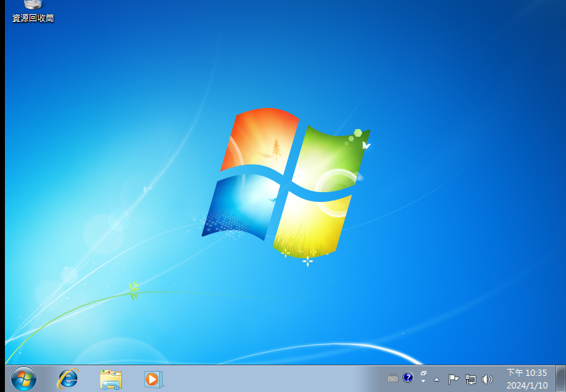Click the 2024/1/10 date in the taskbar

coord(527,386)
